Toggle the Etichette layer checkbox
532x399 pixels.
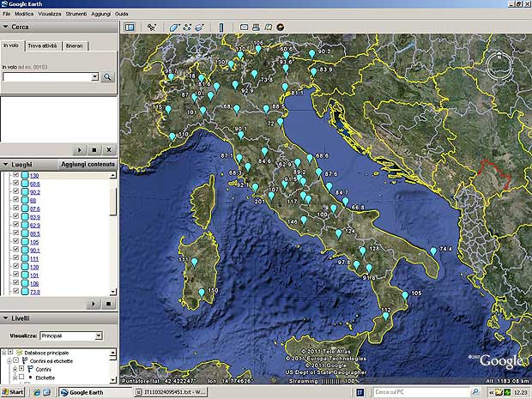pos(21,377)
